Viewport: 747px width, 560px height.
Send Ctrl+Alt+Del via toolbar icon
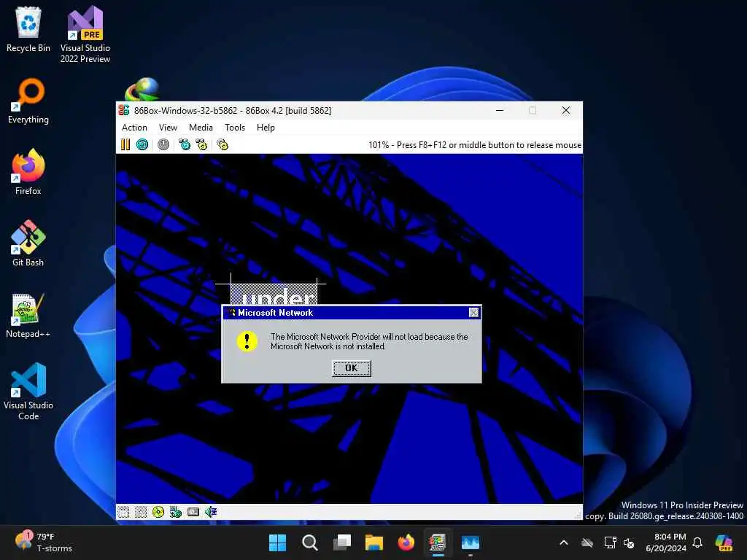pyautogui.click(x=185, y=144)
